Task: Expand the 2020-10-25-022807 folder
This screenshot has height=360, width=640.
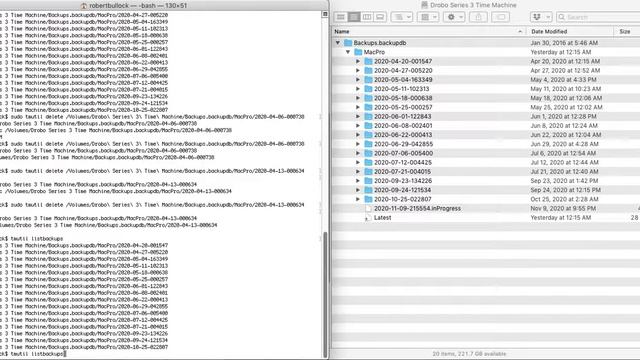Action: point(358,199)
